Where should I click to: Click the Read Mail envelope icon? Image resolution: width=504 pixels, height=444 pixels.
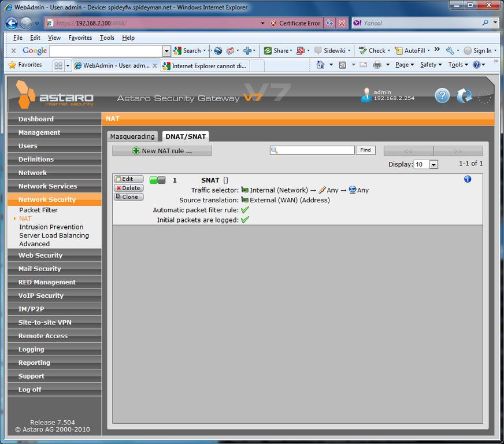click(x=363, y=65)
